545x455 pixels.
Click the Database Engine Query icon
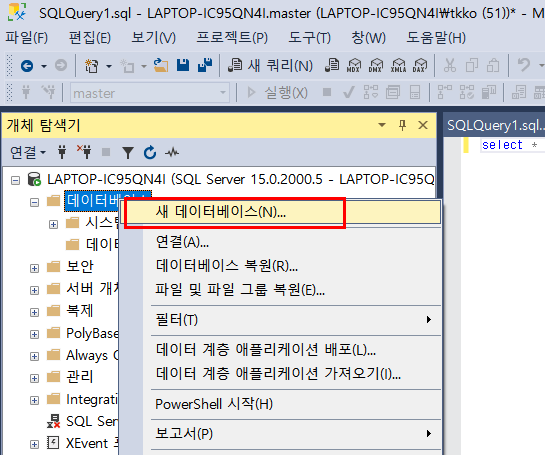coord(332,65)
